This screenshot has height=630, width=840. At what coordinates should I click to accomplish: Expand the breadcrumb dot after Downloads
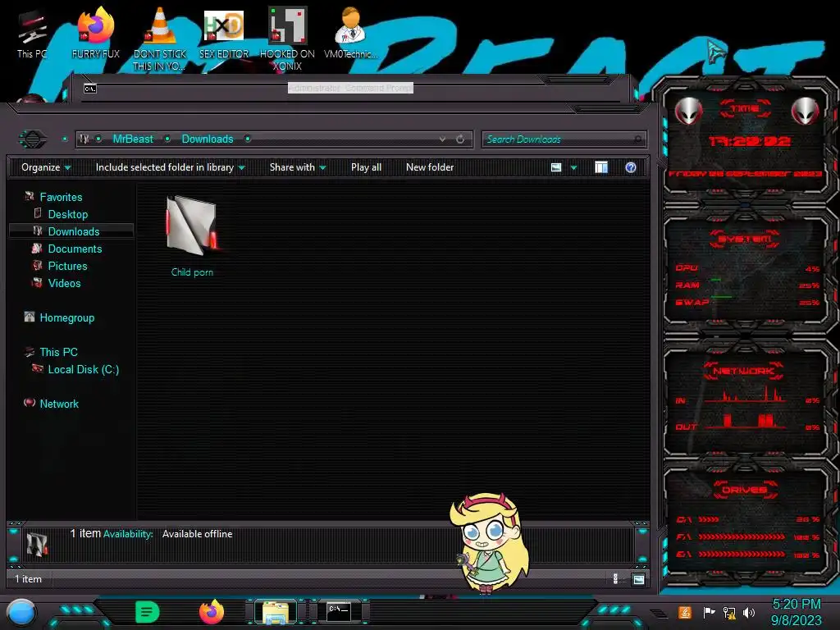tap(248, 139)
